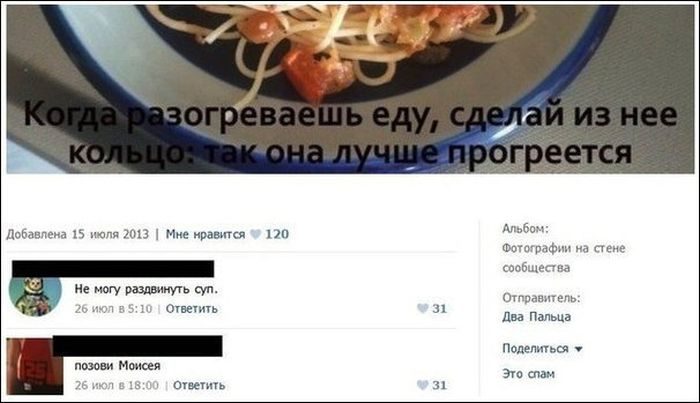Open the cat avatar of first commenter
The height and width of the screenshot is (403, 700).
click(x=35, y=295)
